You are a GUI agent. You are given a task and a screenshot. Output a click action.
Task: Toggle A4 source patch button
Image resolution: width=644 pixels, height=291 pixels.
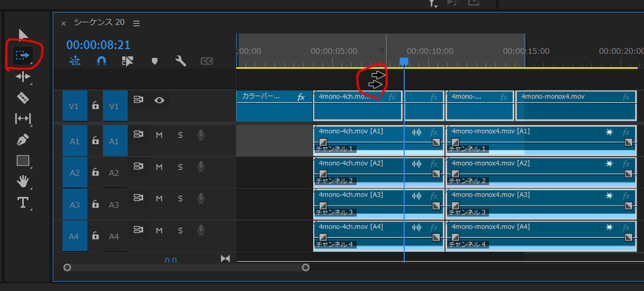(x=75, y=236)
